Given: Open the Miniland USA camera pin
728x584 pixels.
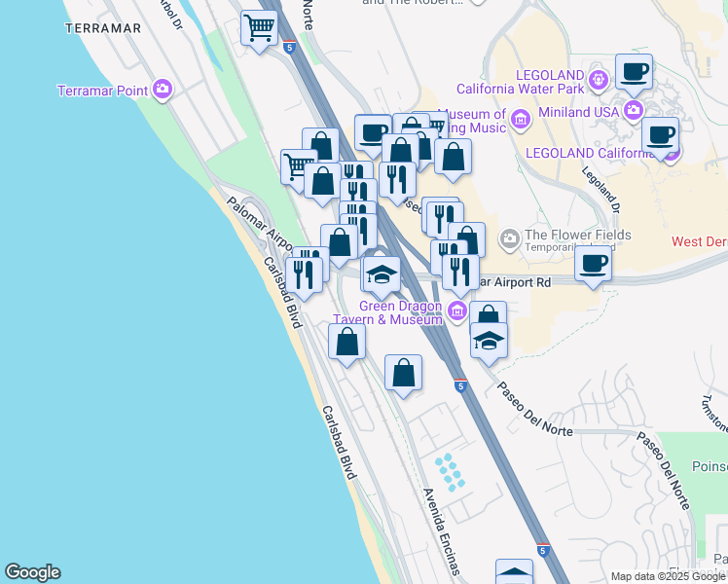Looking at the screenshot, I should [x=634, y=111].
